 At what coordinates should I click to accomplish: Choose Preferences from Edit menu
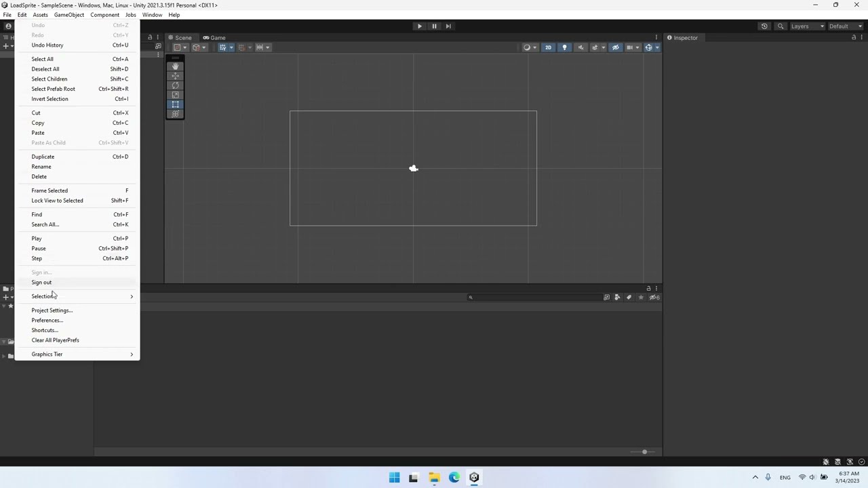coord(77,321)
